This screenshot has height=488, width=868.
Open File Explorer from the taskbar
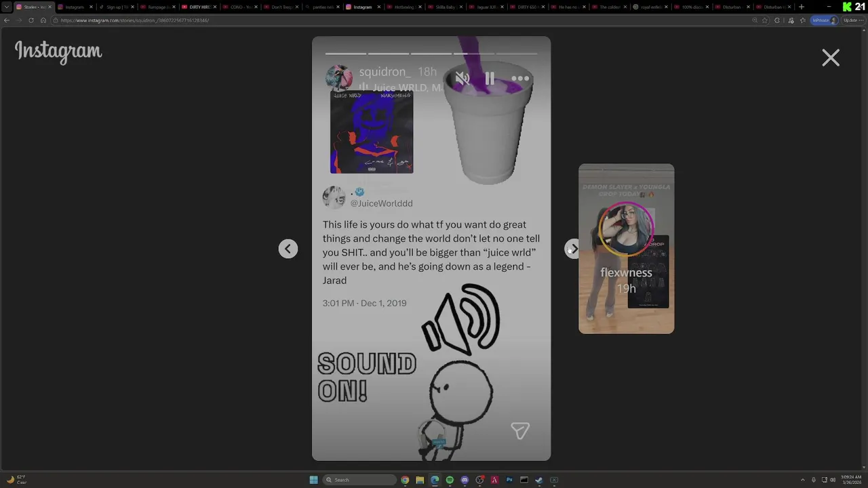point(420,480)
